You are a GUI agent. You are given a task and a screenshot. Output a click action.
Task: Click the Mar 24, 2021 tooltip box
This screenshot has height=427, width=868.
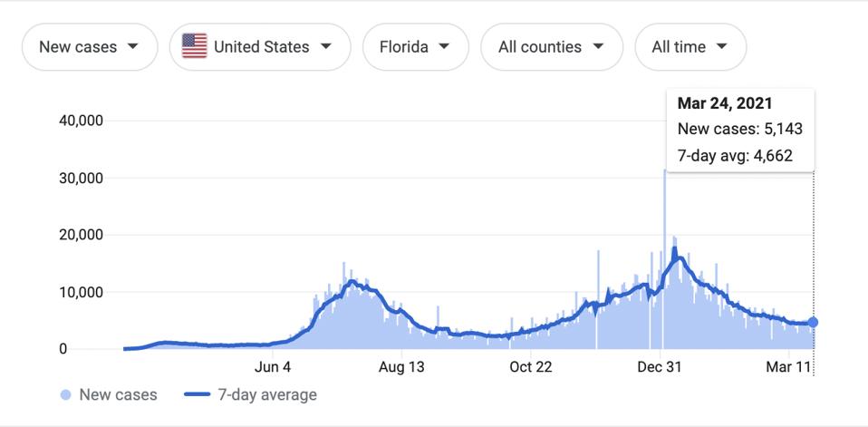click(739, 130)
